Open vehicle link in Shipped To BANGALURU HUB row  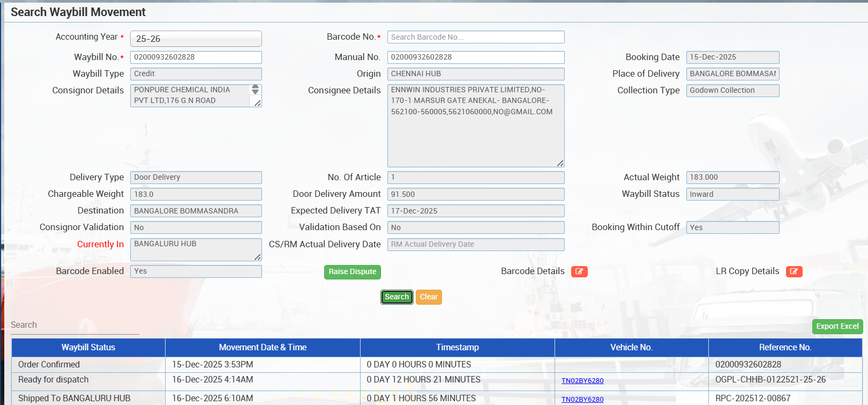(x=582, y=399)
